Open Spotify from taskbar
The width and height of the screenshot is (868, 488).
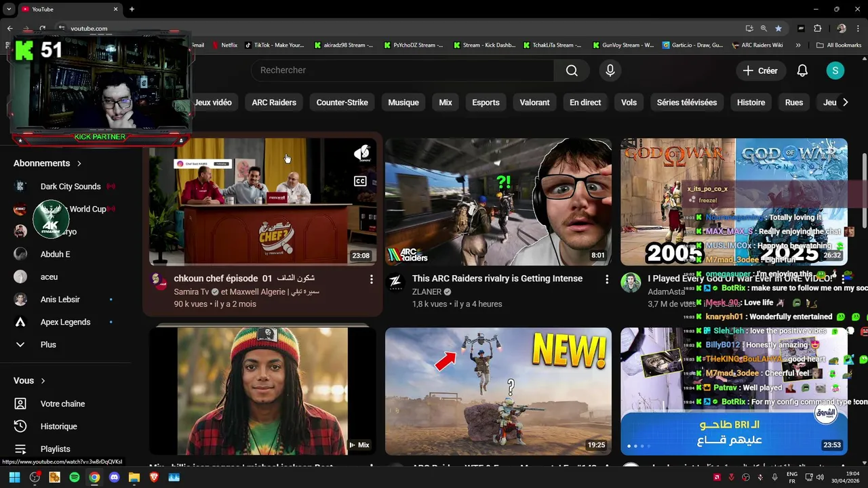75,477
